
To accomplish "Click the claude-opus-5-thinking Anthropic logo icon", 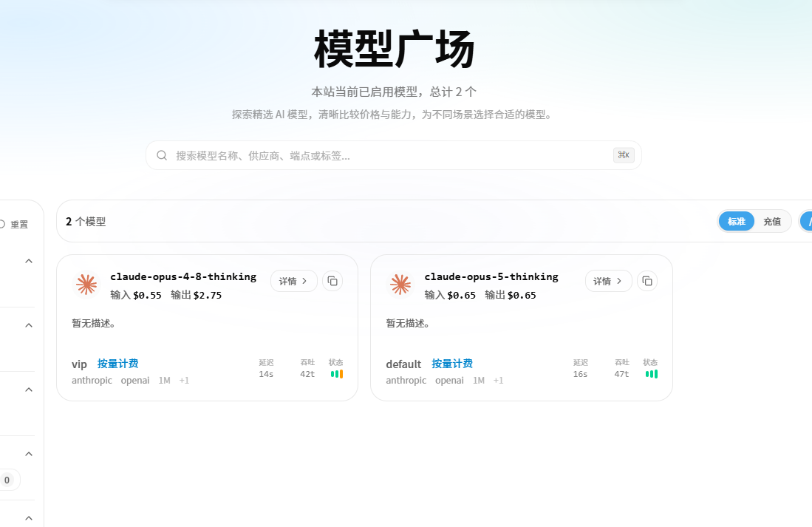I will 400,285.
